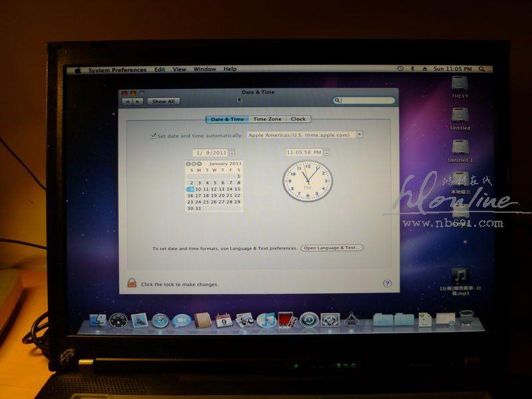Image resolution: width=532 pixels, height=399 pixels.
Task: Open the Trash in the Dock
Action: (467, 318)
